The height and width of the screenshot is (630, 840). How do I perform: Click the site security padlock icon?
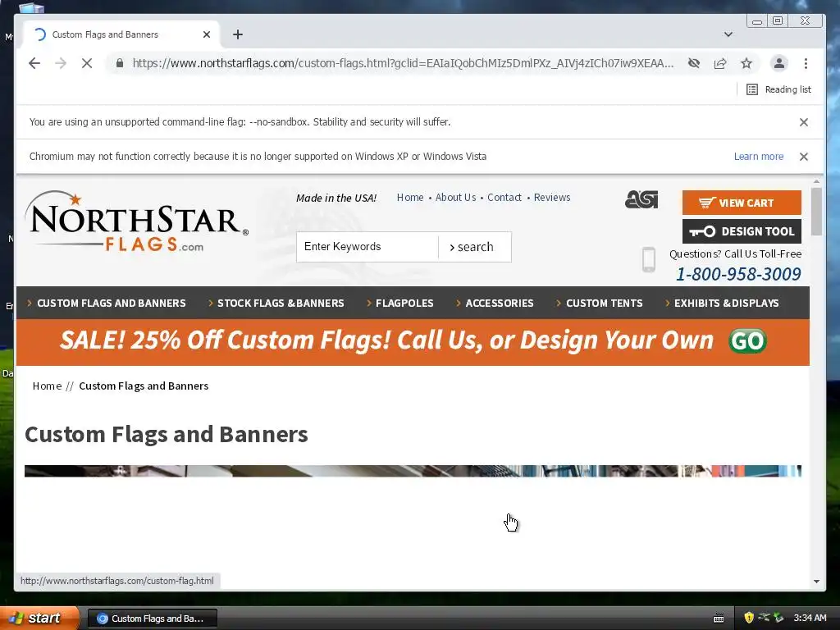click(x=120, y=63)
